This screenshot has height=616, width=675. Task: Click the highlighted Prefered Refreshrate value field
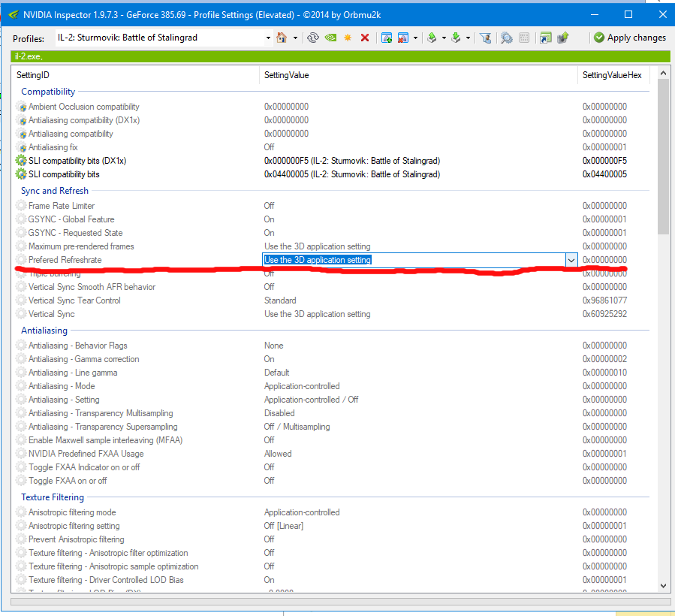point(414,260)
